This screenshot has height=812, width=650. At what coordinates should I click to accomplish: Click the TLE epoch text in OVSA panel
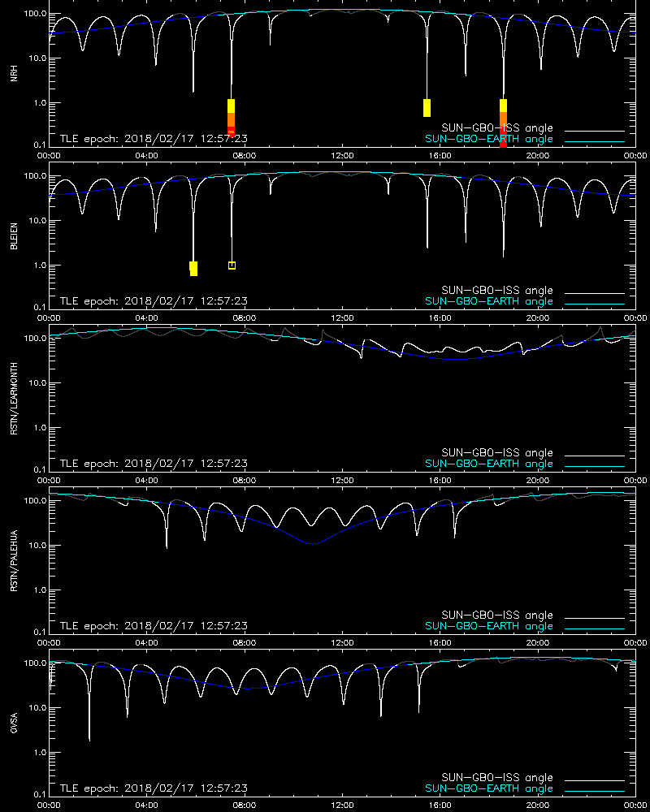154,788
